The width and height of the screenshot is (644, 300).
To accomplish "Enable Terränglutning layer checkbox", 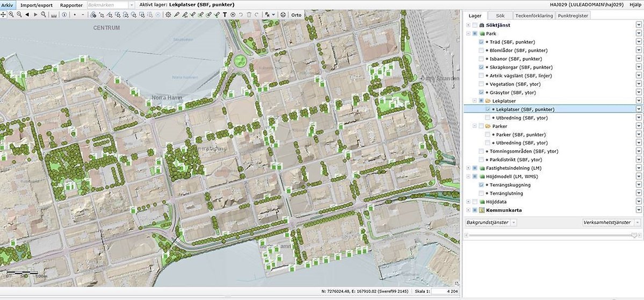I will [x=481, y=193].
